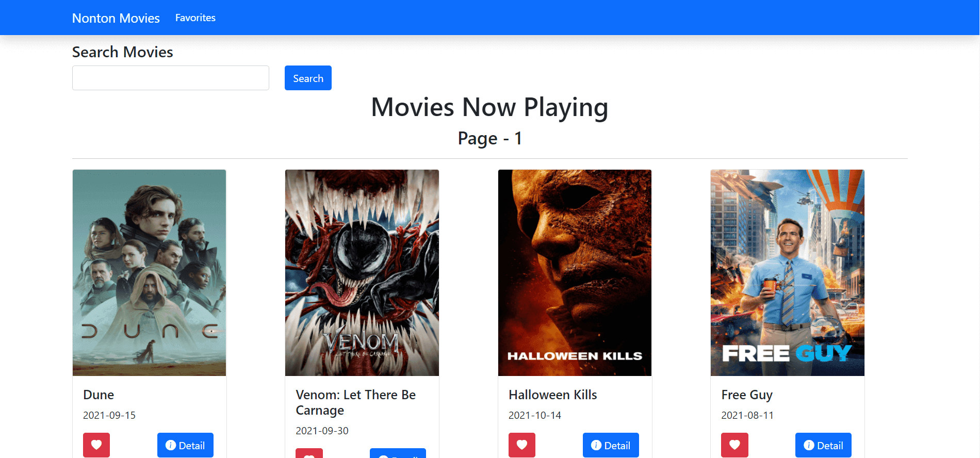Click the Free Guy poster image
The image size is (980, 458).
788,273
